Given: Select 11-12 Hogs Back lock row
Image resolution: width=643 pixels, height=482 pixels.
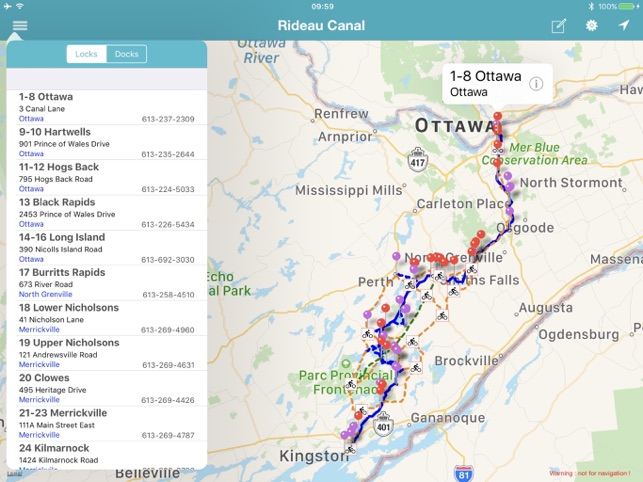Looking at the screenshot, I should point(107,178).
